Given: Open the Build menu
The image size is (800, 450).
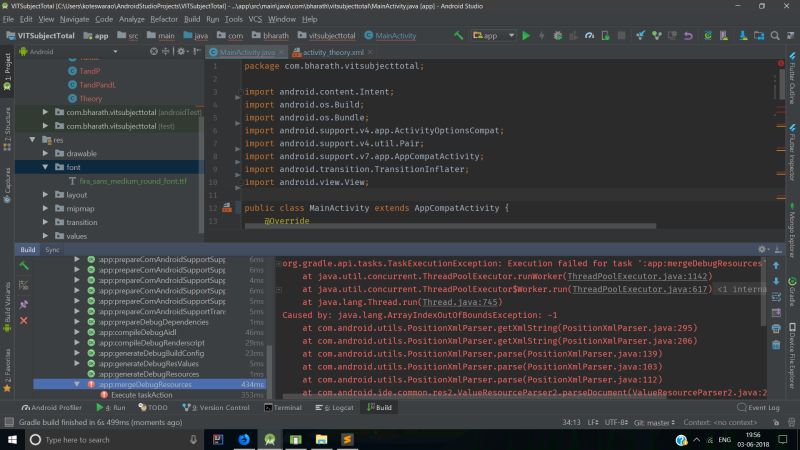Looking at the screenshot, I should pyautogui.click(x=192, y=19).
